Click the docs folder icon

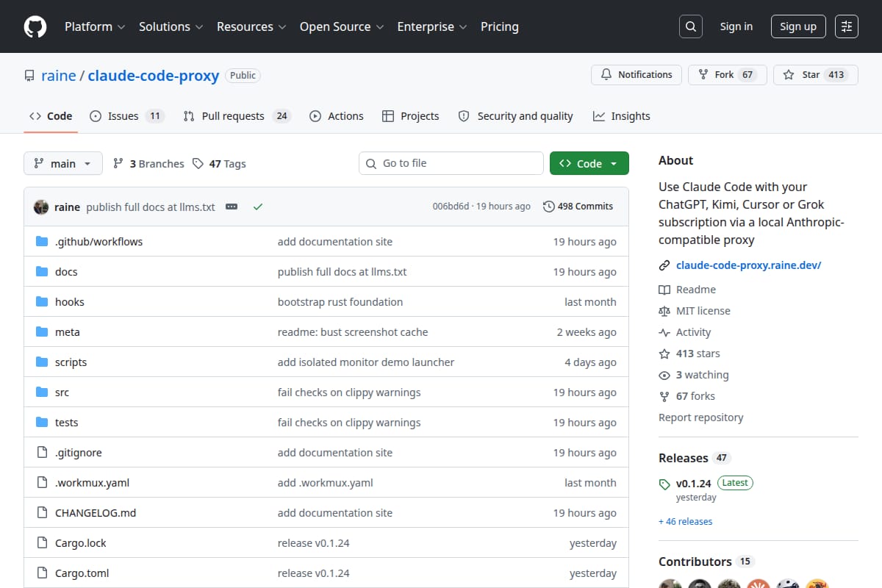(42, 272)
